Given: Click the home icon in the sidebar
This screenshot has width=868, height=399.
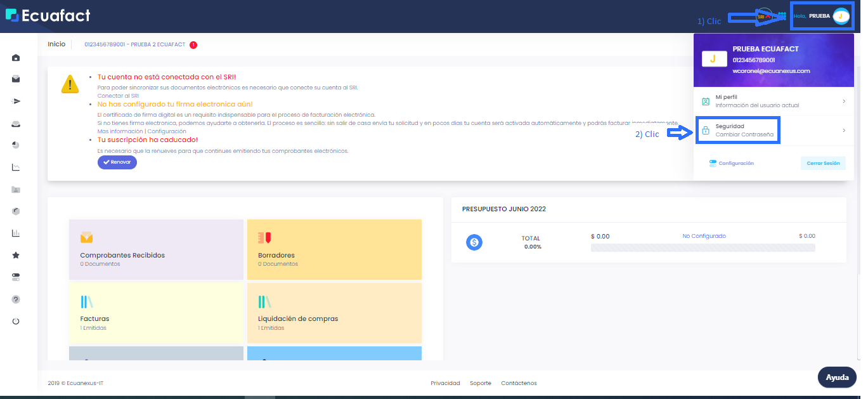Looking at the screenshot, I should (16, 58).
